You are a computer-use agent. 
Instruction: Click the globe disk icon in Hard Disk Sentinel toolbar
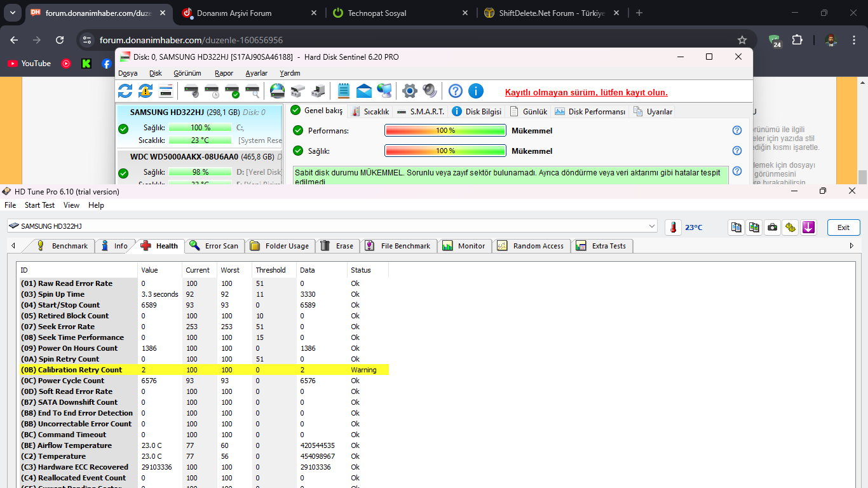click(277, 91)
